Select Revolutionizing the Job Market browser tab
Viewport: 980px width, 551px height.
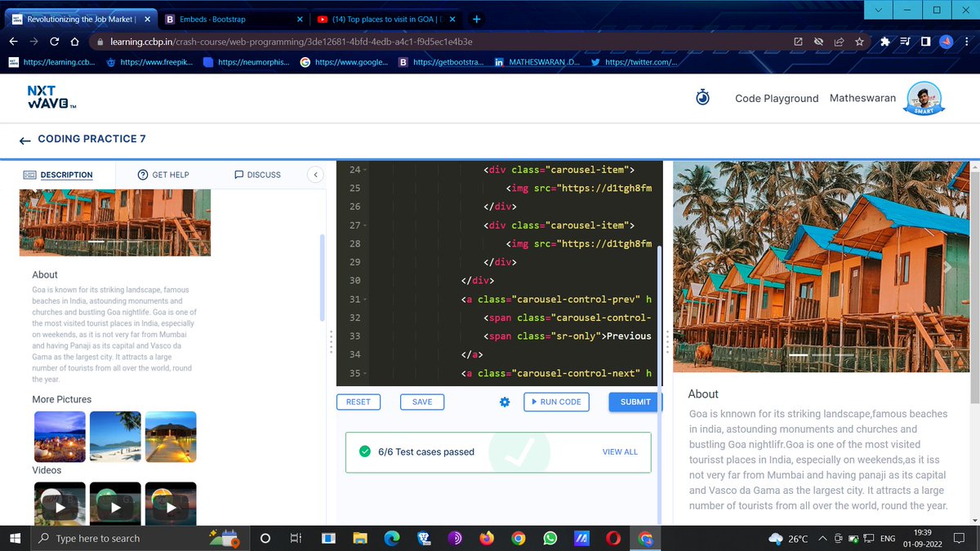(80, 19)
